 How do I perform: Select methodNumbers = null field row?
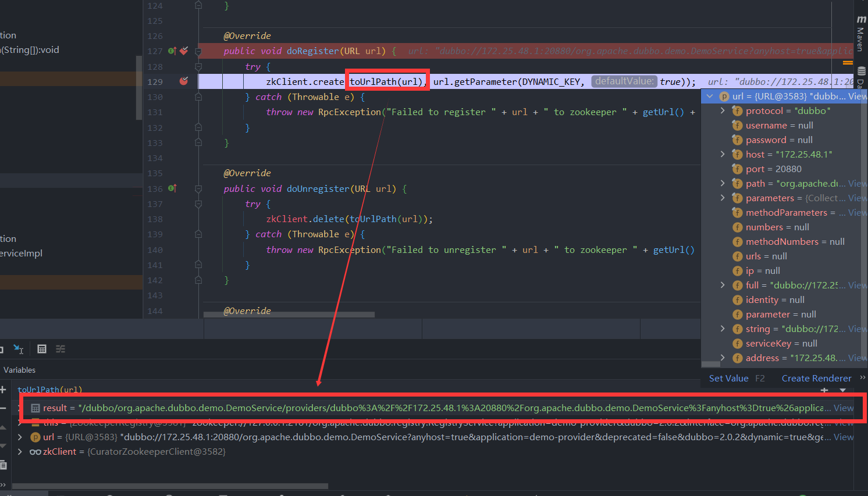[784, 241]
